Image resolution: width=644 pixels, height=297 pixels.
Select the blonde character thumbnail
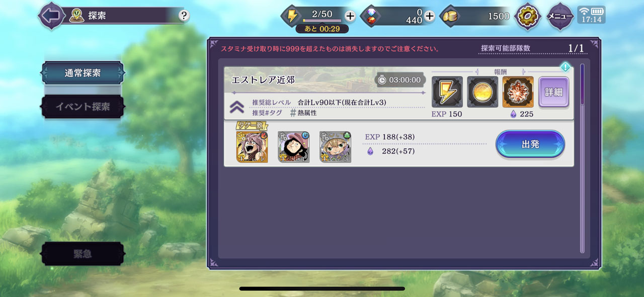pos(335,147)
